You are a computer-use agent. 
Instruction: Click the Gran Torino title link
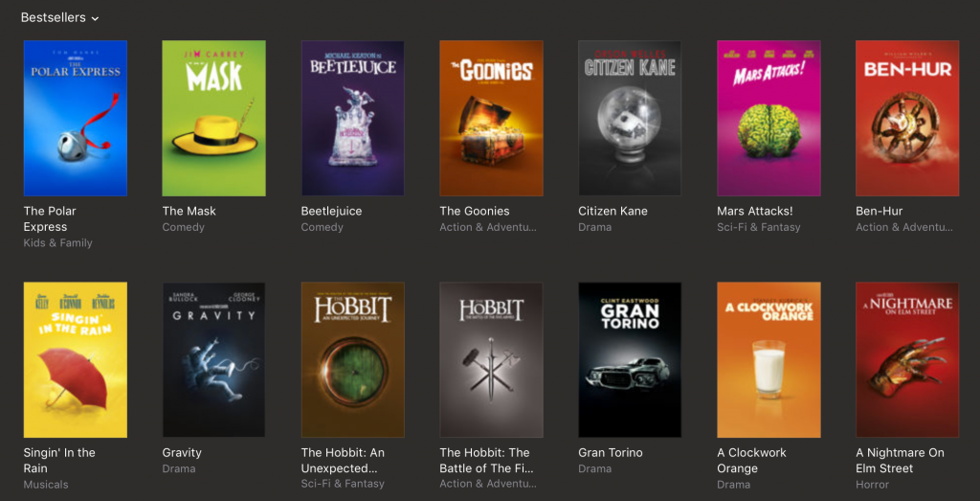[610, 452]
